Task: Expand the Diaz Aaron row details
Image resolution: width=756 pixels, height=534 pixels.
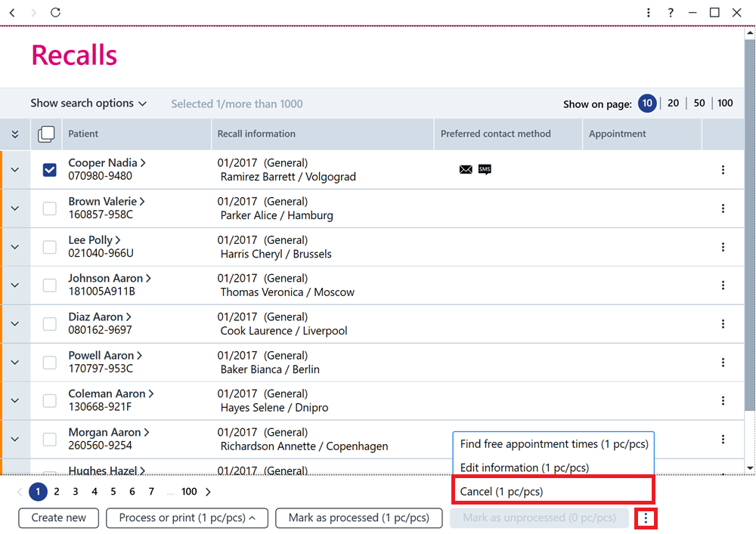Action: coord(15,323)
